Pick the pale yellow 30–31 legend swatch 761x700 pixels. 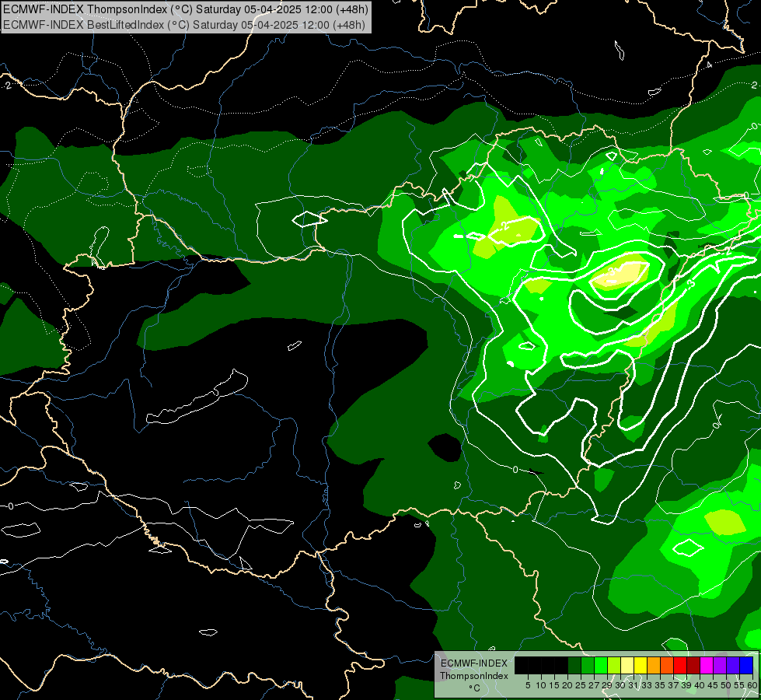(x=627, y=665)
